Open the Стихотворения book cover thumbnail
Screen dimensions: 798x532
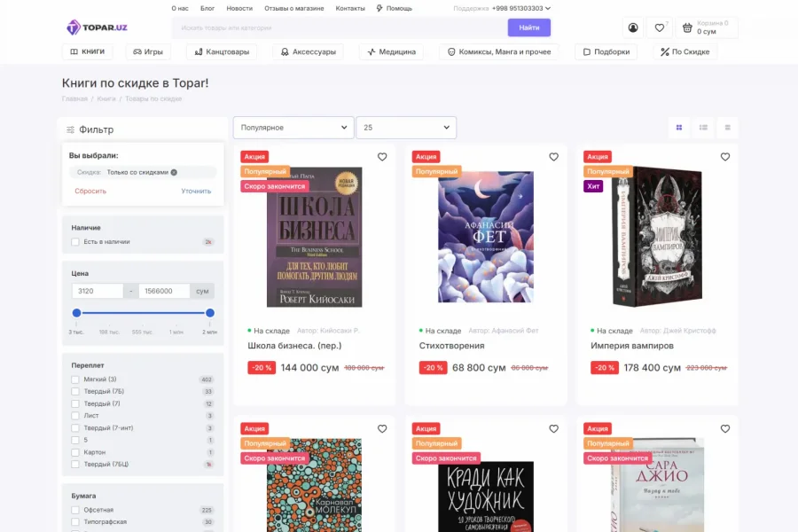pyautogui.click(x=486, y=237)
